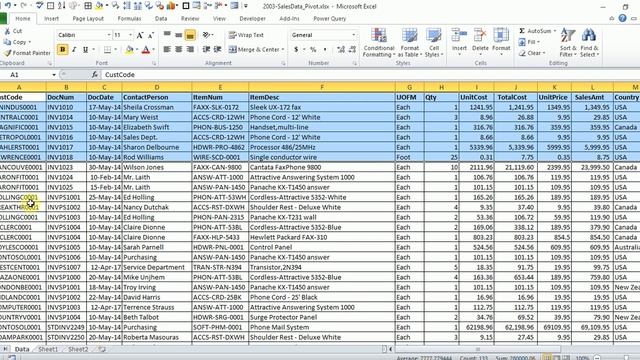Switch to the Data ribbon tab
640x360 pixels.
(x=161, y=19)
